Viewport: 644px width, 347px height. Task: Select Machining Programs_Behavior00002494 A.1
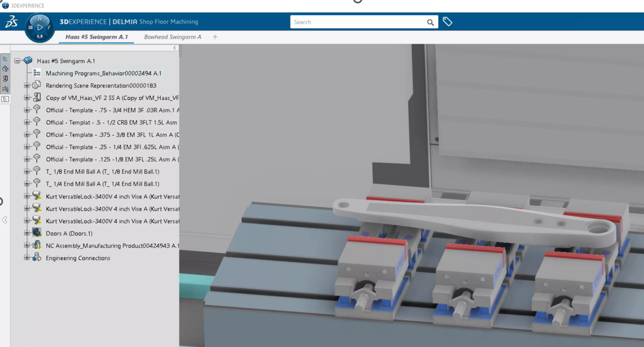(x=104, y=73)
